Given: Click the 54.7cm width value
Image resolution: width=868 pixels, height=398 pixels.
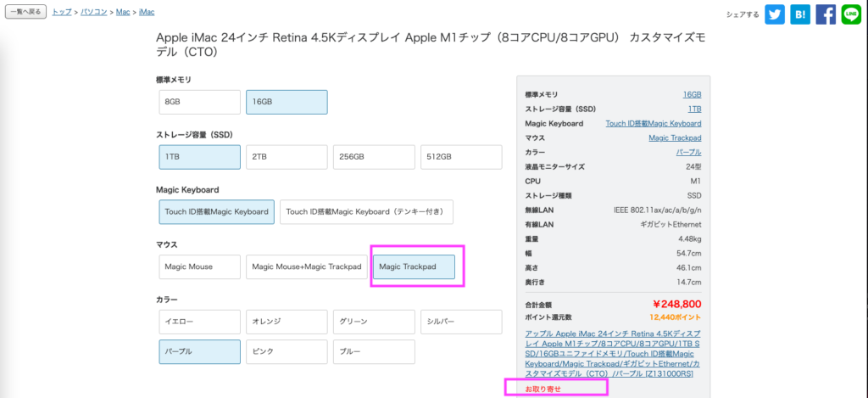Looking at the screenshot, I should tap(690, 254).
